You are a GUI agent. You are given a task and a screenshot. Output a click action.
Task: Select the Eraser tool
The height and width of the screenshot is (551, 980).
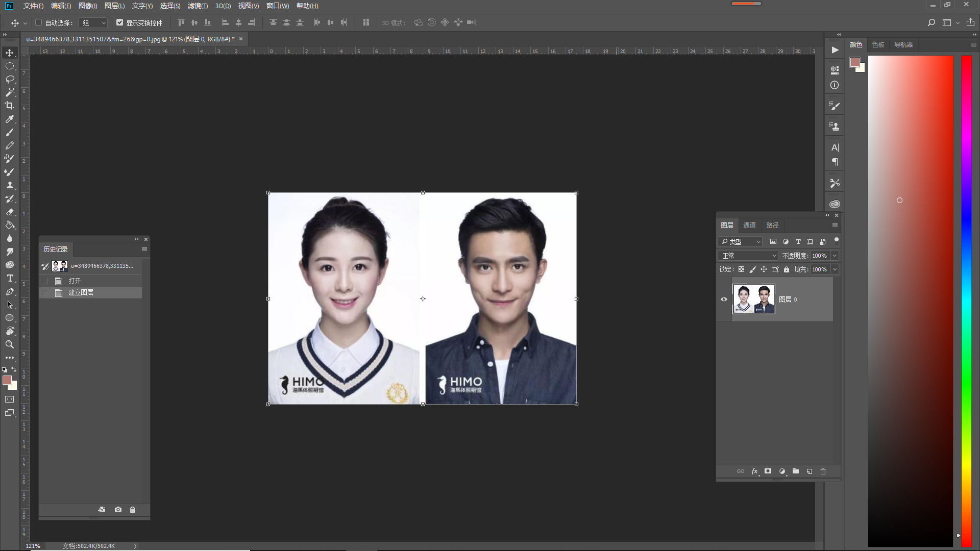coord(10,212)
